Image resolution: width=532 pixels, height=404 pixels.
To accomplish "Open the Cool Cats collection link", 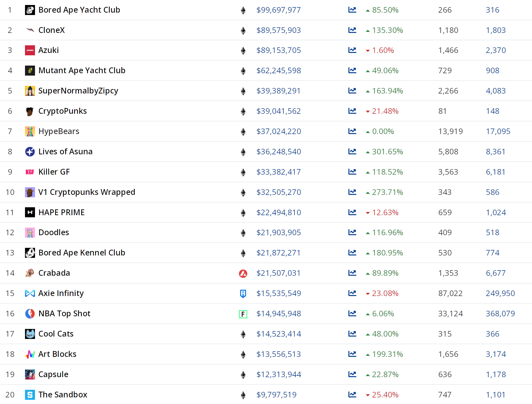I will pyautogui.click(x=56, y=334).
